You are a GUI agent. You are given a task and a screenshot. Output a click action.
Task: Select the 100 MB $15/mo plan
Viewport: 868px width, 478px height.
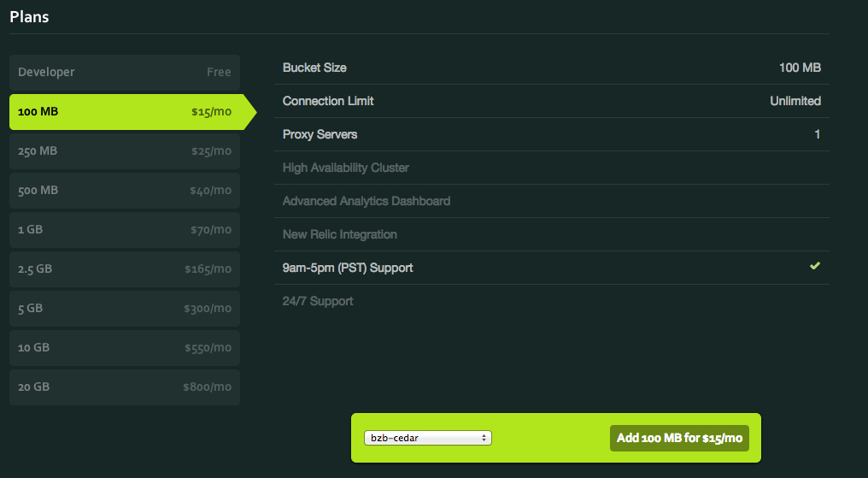[x=125, y=112]
